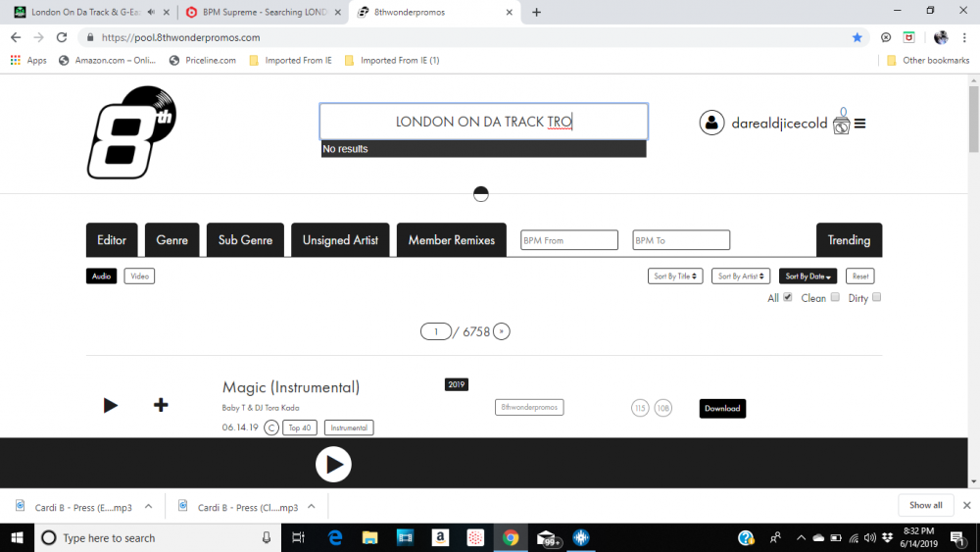
Task: Enable the Dirty filter checkbox
Action: point(877,297)
